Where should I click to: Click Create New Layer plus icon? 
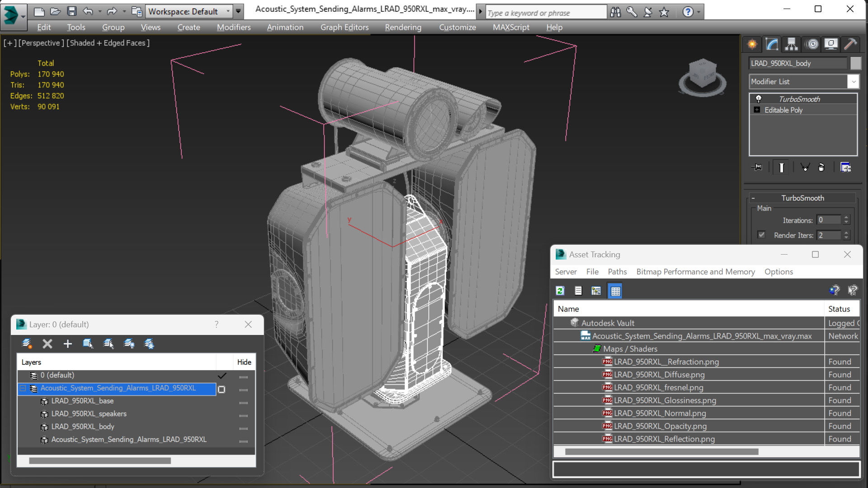coord(67,344)
